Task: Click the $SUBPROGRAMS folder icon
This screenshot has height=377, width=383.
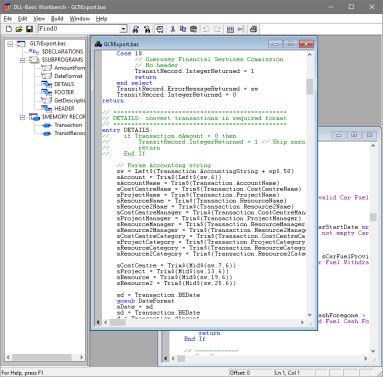Action: pyautogui.click(x=34, y=60)
